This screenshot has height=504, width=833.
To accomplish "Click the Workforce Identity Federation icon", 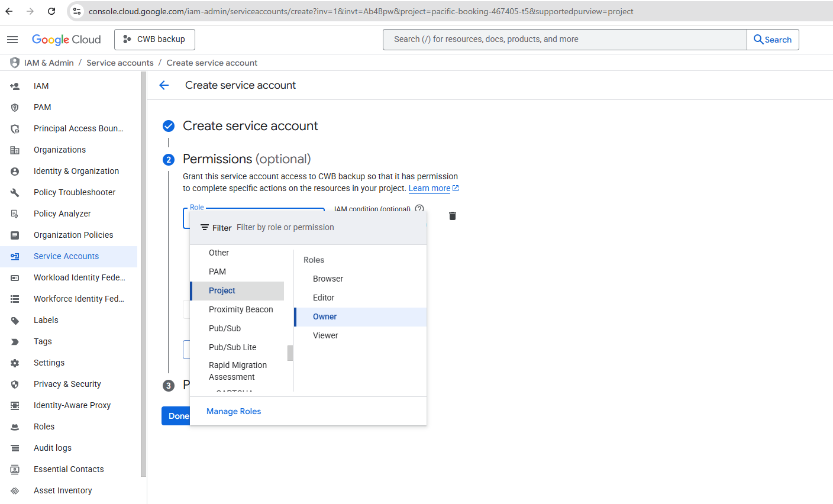I will [15, 299].
